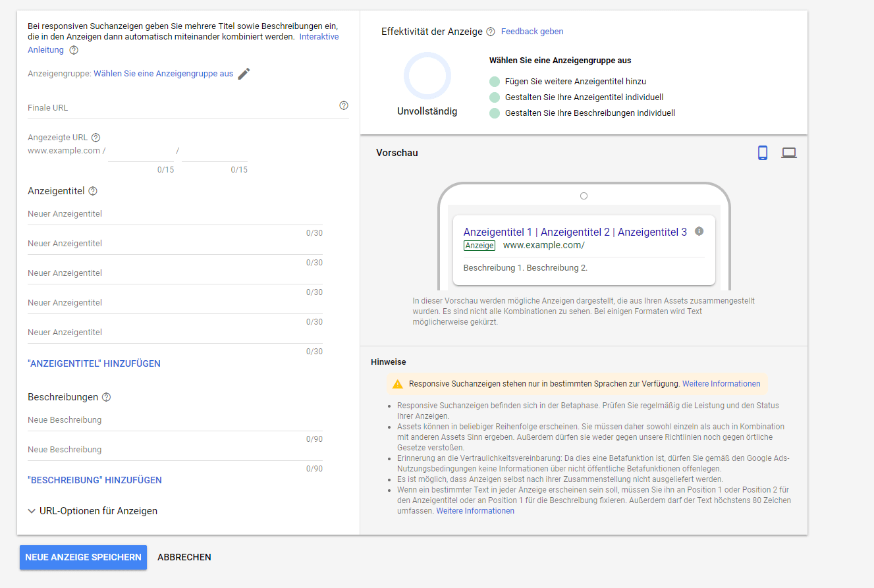Focus the fifth Neuer Anzeigentitel field
Image resolution: width=874 pixels, height=588 pixels.
click(x=175, y=333)
